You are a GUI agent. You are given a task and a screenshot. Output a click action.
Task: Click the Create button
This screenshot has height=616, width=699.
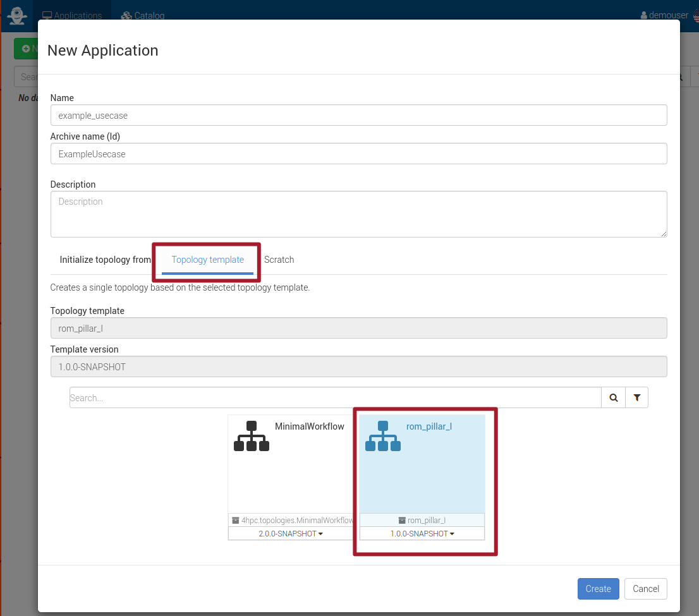(599, 589)
